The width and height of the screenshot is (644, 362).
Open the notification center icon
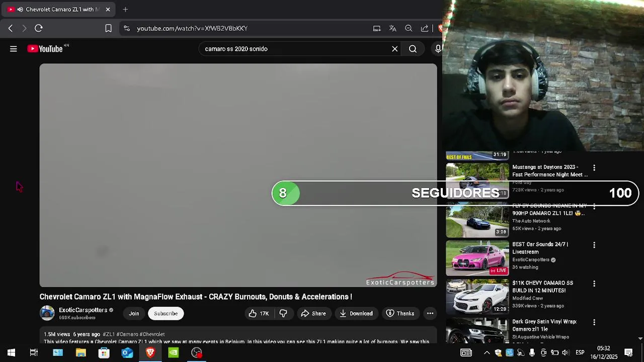pyautogui.click(x=628, y=353)
